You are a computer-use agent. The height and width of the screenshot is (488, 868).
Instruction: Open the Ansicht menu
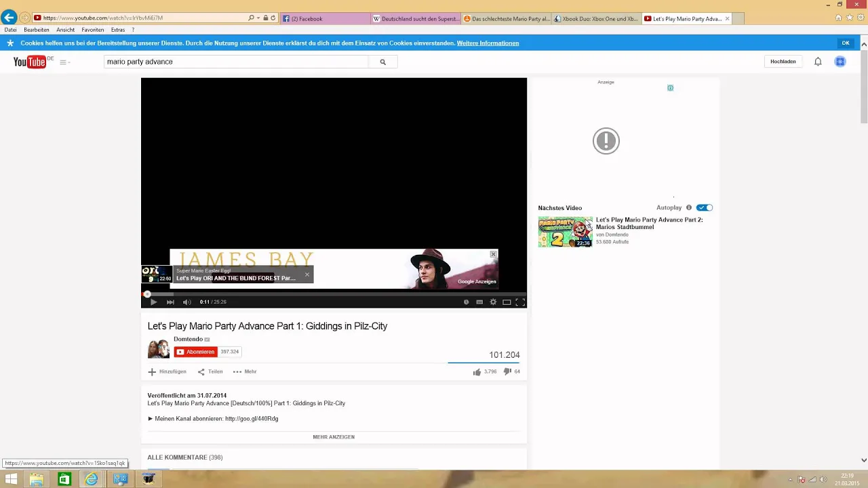coord(66,30)
